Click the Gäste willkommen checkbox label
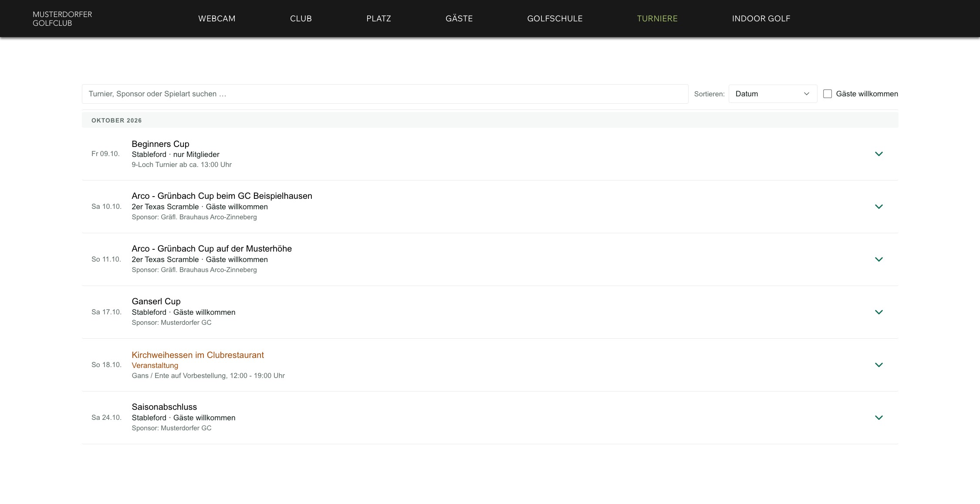Screen dimensions: 980x504 tap(867, 94)
